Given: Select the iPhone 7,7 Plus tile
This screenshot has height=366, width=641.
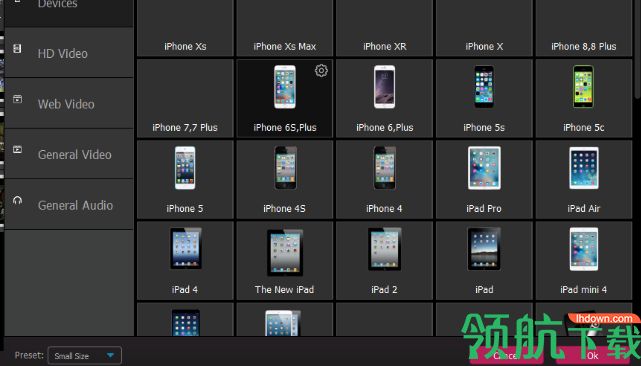Looking at the screenshot, I should pyautogui.click(x=185, y=98).
